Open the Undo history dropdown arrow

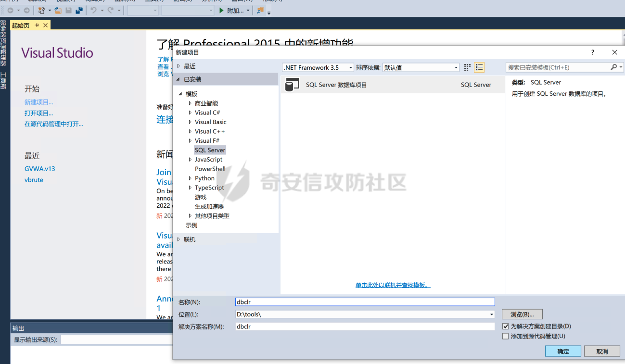tap(102, 11)
